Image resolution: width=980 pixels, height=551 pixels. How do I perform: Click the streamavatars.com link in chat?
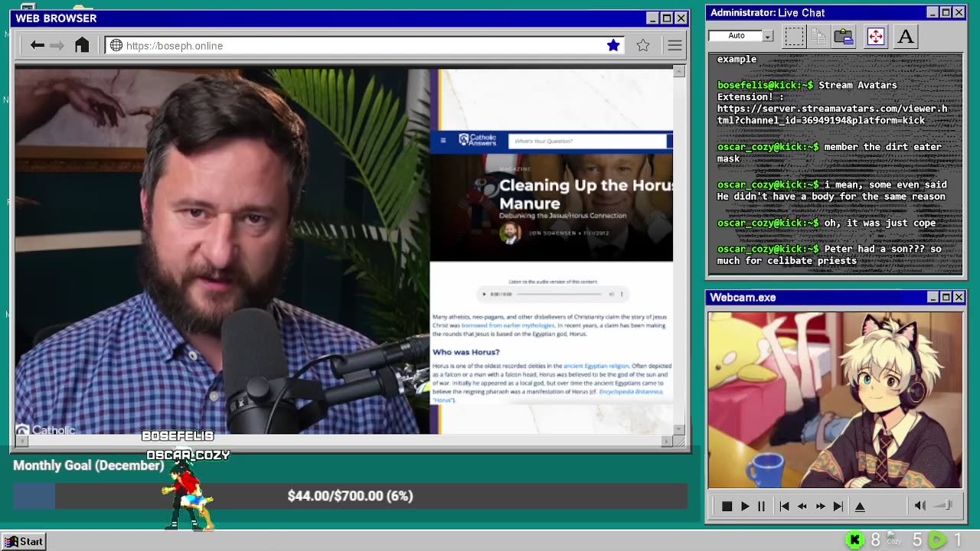[832, 115]
